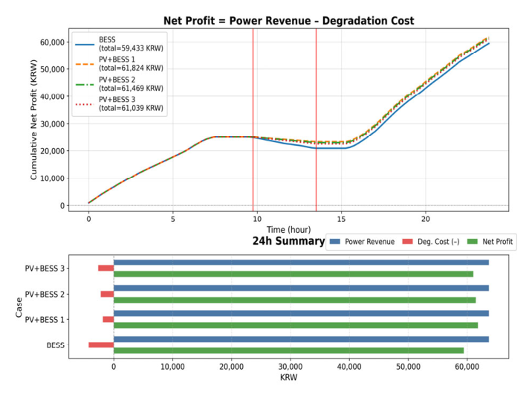Click the BESS red degradation cost bar

[101, 345]
